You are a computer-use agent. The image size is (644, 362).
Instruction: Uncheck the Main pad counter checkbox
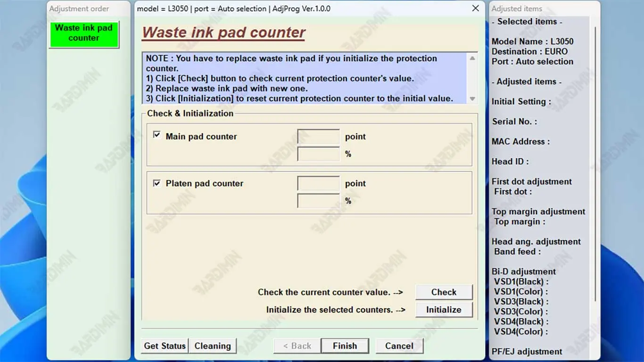click(x=157, y=135)
